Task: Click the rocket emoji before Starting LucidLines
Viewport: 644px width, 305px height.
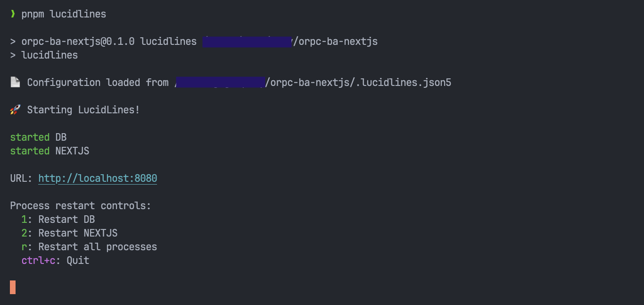Action: pyautogui.click(x=15, y=110)
